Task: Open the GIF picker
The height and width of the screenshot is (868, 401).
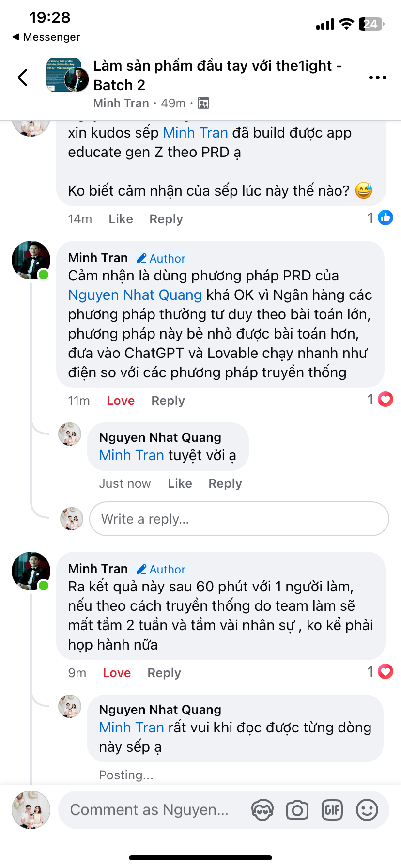Action: [x=332, y=810]
